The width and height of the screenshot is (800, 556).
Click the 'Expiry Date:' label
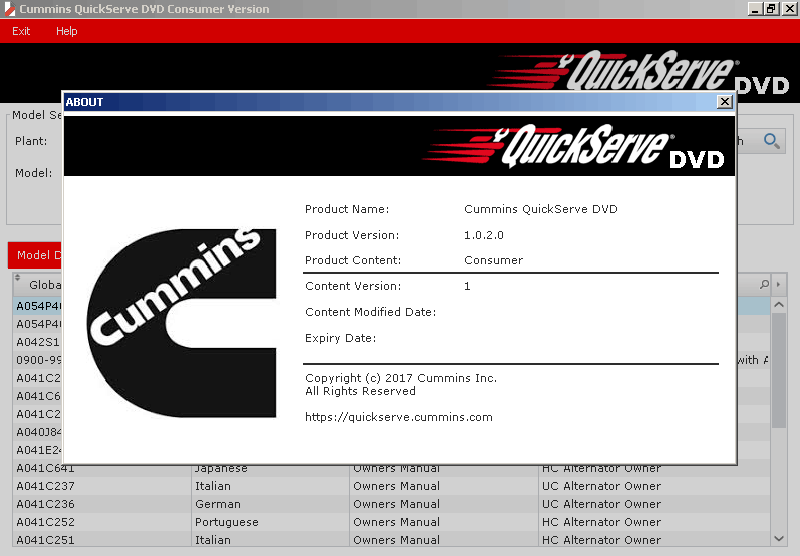340,338
